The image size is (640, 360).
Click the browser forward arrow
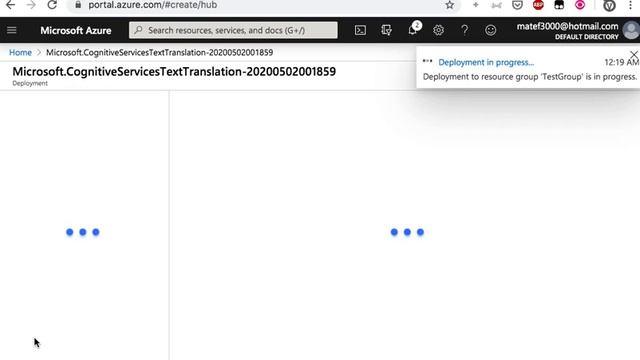point(31,5)
